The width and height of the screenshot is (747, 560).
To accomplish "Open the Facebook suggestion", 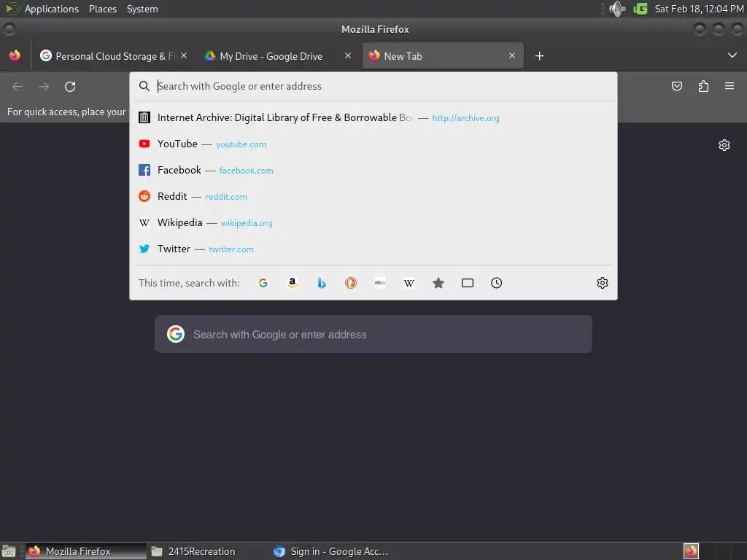I will coord(373,170).
